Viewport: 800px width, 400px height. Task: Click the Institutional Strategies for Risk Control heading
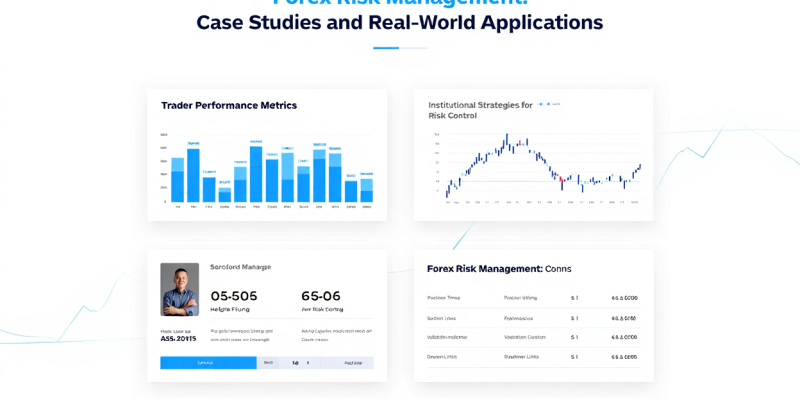[x=480, y=110]
